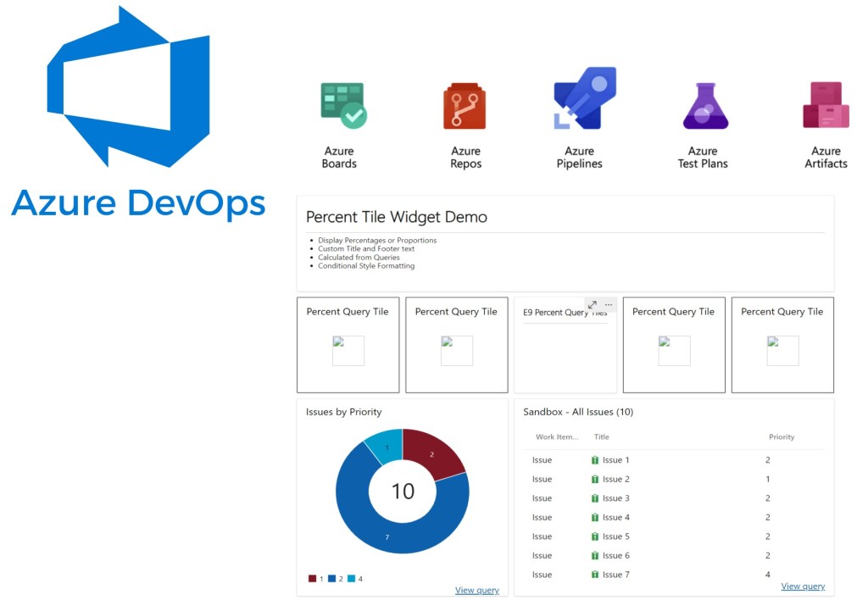Open the E9 widget ellipsis menu
Image resolution: width=868 pixels, height=611 pixels.
(609, 304)
